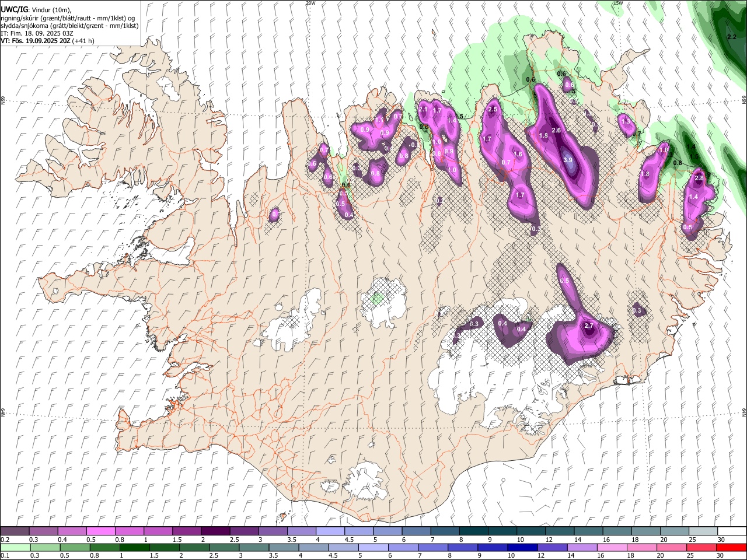
Task: Pick the navy blue 10 rain swatch
Action: [x=522, y=547]
